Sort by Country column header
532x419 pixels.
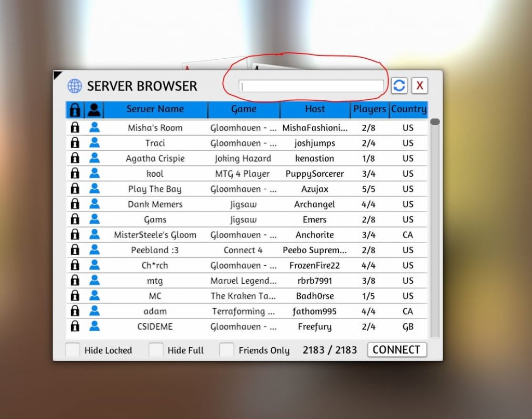[409, 109]
